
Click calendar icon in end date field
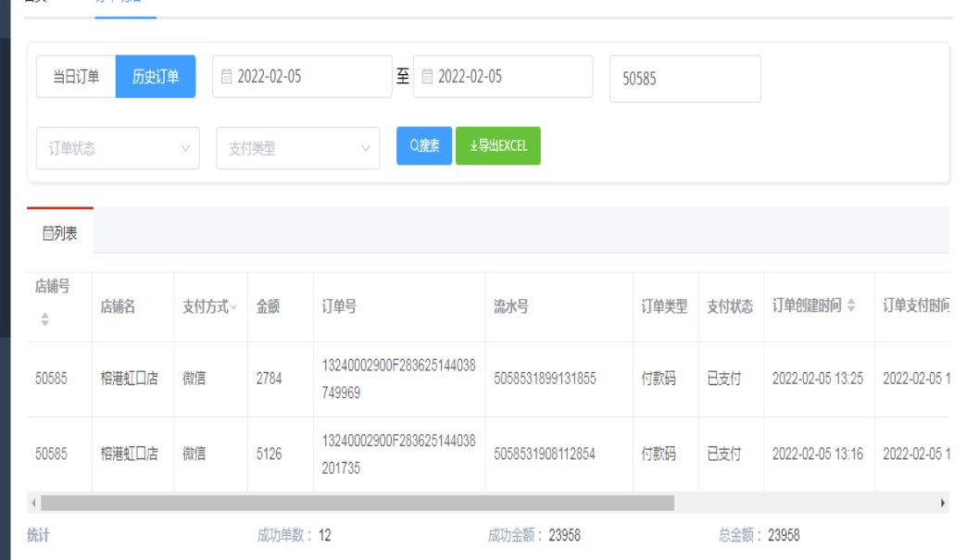click(427, 77)
